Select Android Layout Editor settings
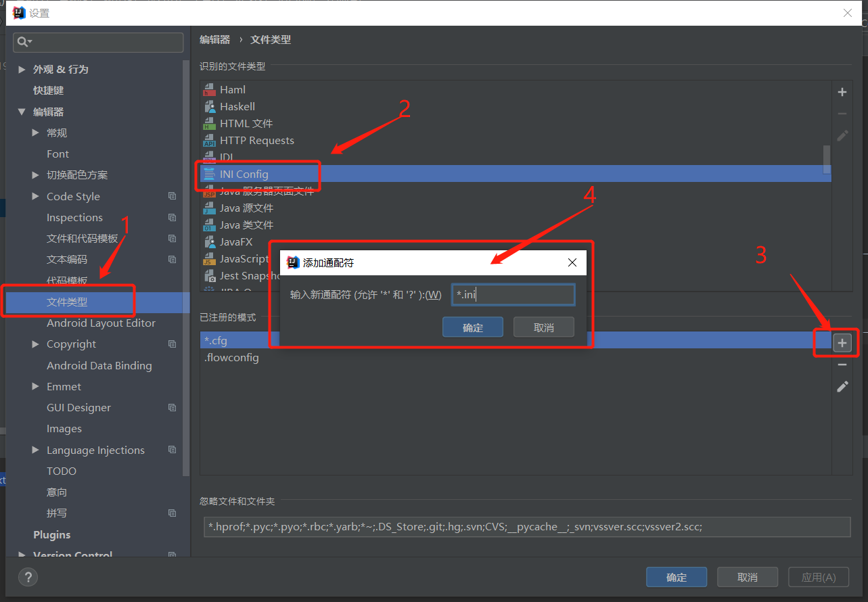Image resolution: width=868 pixels, height=602 pixels. point(101,323)
